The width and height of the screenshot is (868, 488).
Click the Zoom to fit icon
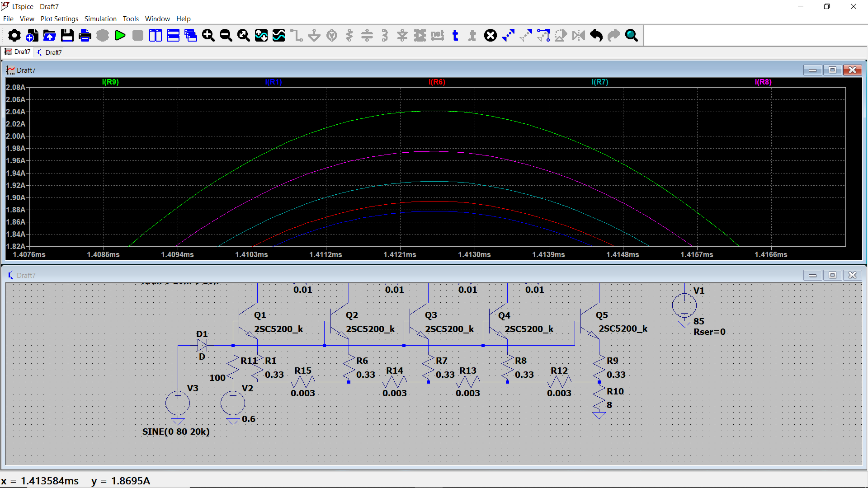click(x=243, y=35)
